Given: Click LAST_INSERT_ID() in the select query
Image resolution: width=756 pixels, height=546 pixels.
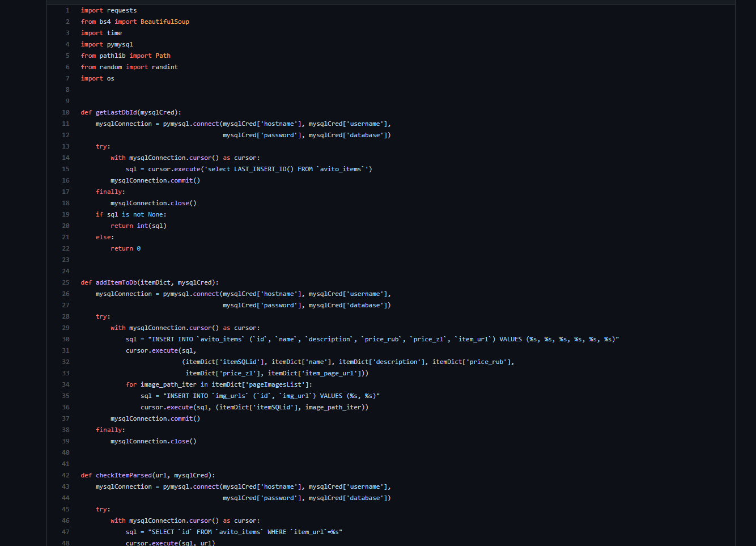Looking at the screenshot, I should pos(264,169).
